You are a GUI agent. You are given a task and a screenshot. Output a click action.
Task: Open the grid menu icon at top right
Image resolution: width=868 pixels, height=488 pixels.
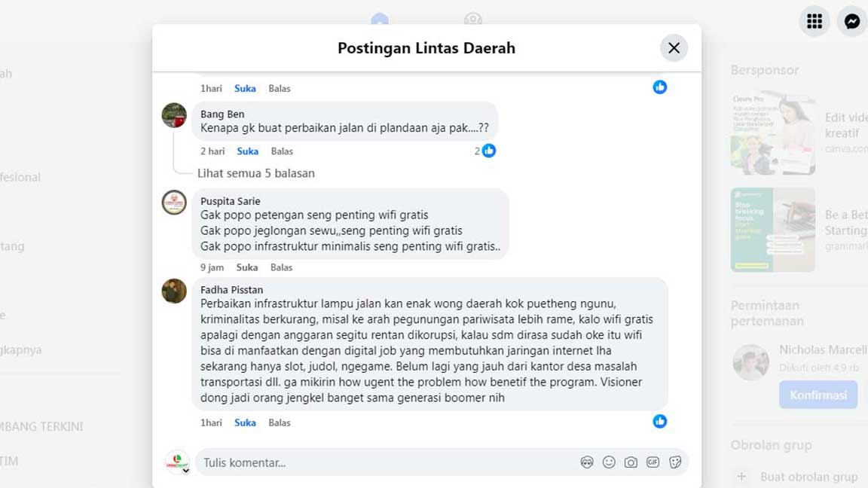click(x=815, y=21)
